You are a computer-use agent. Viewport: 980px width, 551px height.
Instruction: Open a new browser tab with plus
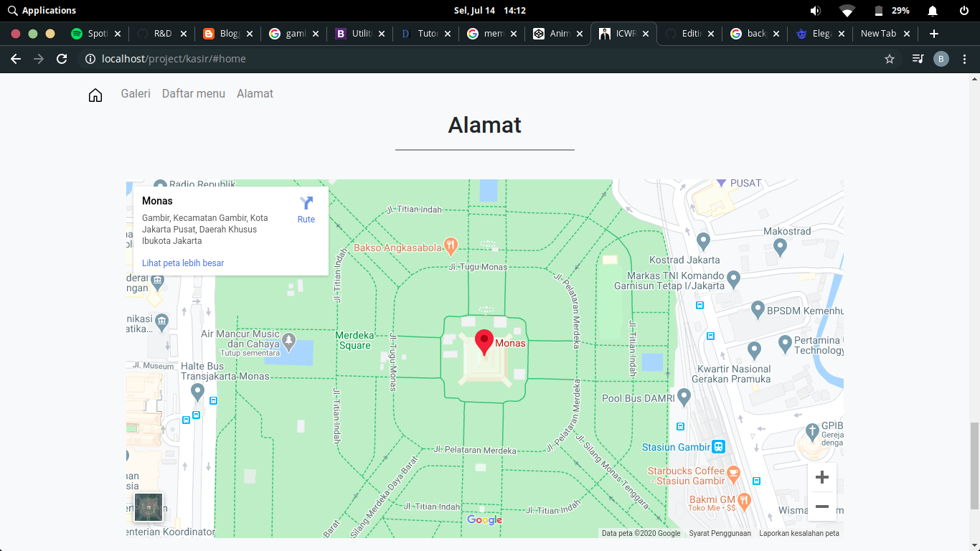933,33
